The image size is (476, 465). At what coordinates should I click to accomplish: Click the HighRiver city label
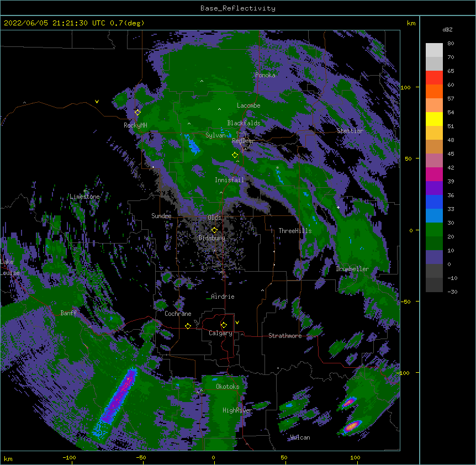tap(237, 410)
